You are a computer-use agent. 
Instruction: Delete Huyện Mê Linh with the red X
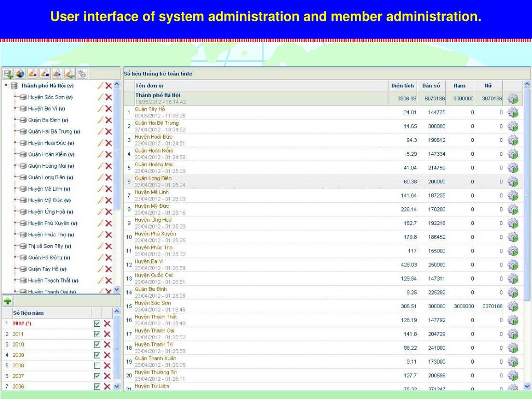tap(109, 189)
